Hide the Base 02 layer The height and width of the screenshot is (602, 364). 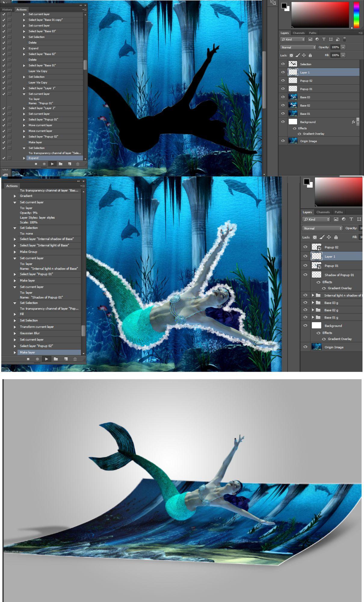(x=283, y=105)
